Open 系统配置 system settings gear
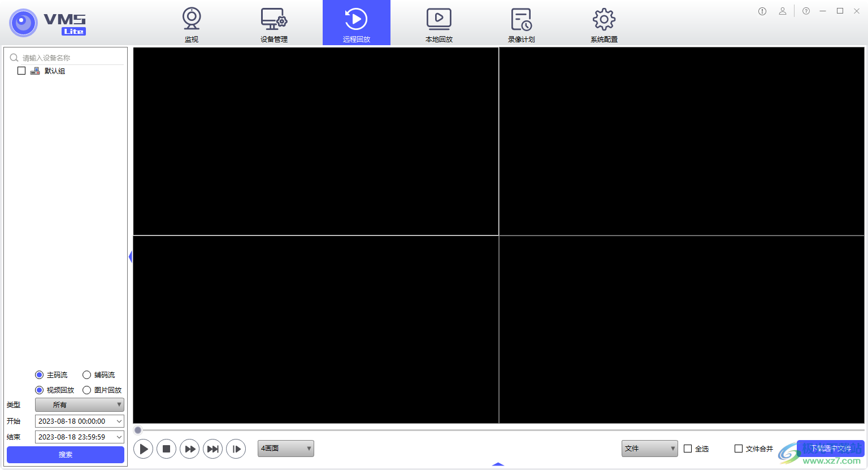Screen dimensions: 868x470 tap(604, 24)
